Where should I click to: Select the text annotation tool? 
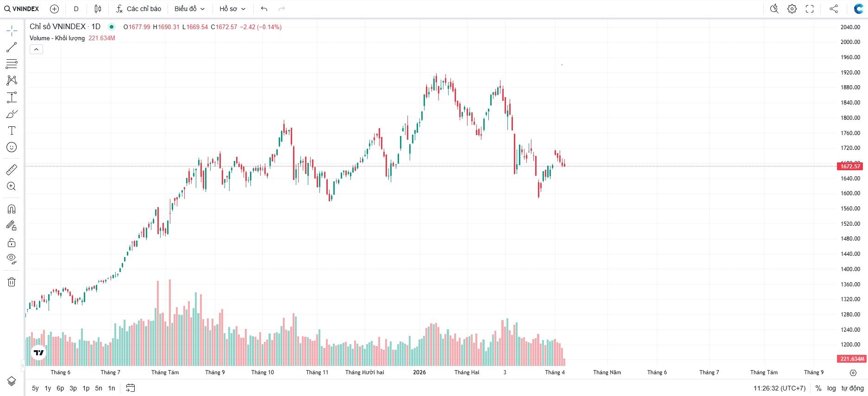click(12, 130)
